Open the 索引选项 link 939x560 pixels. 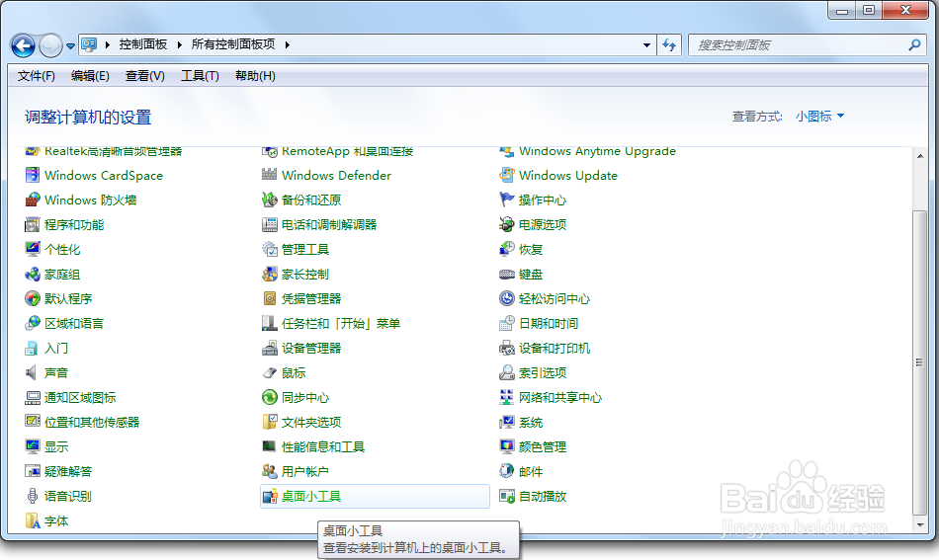[x=543, y=372]
